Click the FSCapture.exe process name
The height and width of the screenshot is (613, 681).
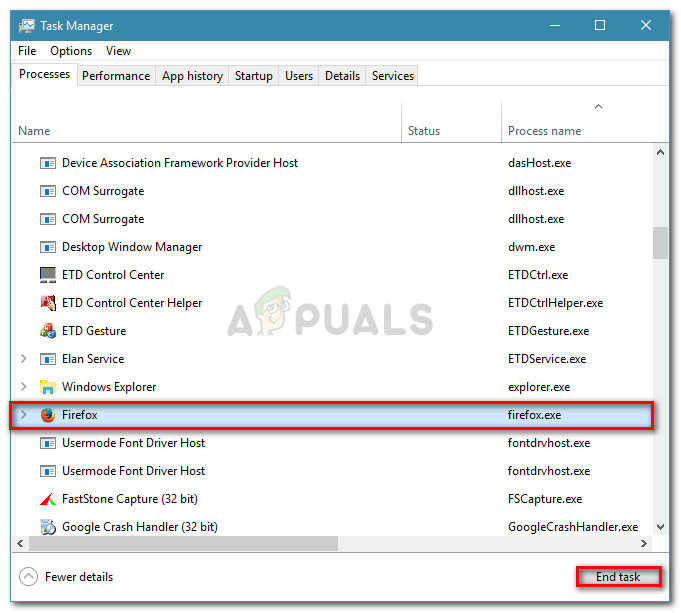(x=545, y=499)
